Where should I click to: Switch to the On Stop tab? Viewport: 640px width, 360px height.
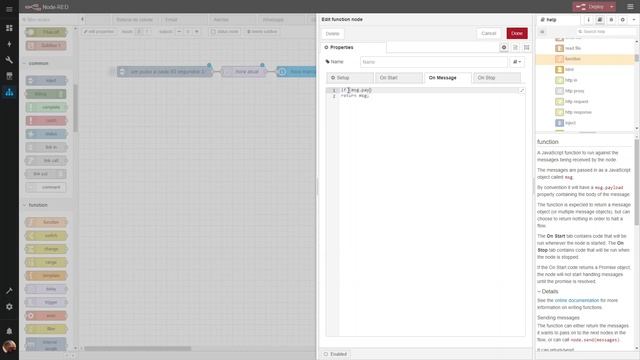[497, 78]
